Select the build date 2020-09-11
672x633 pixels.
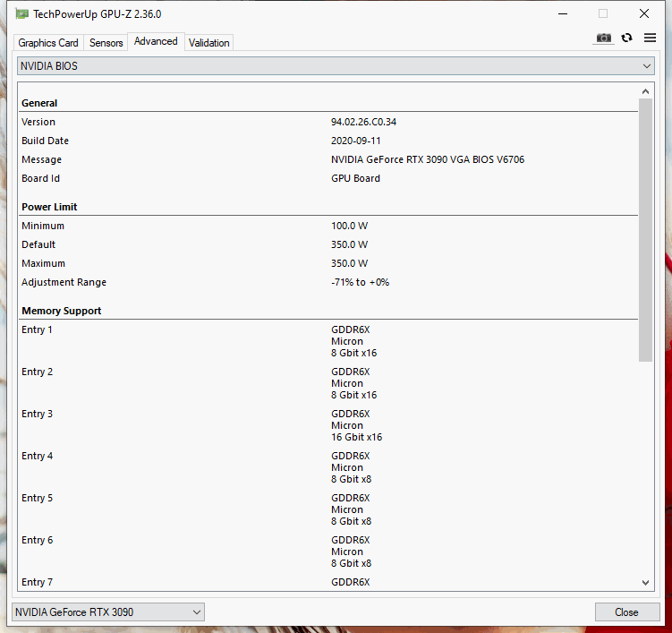(x=356, y=141)
